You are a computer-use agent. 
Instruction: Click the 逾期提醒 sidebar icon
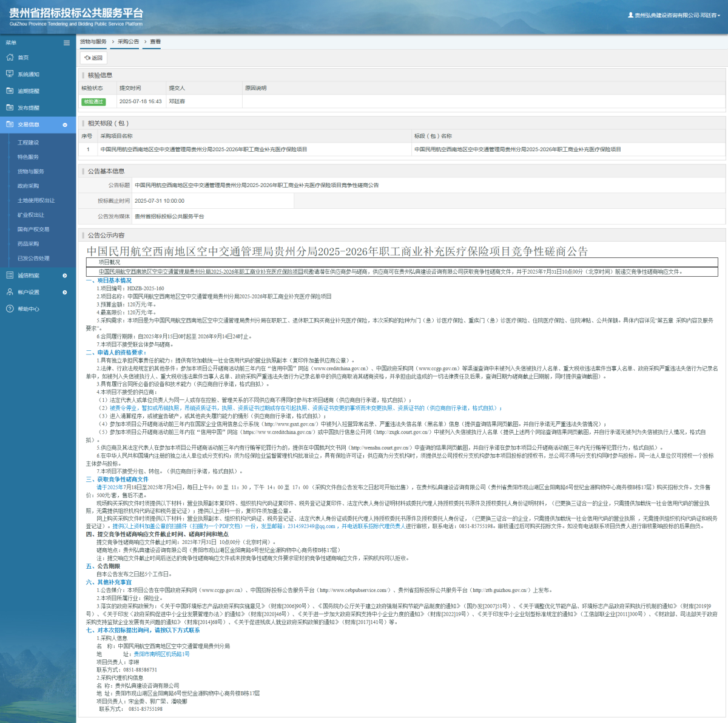(x=10, y=91)
